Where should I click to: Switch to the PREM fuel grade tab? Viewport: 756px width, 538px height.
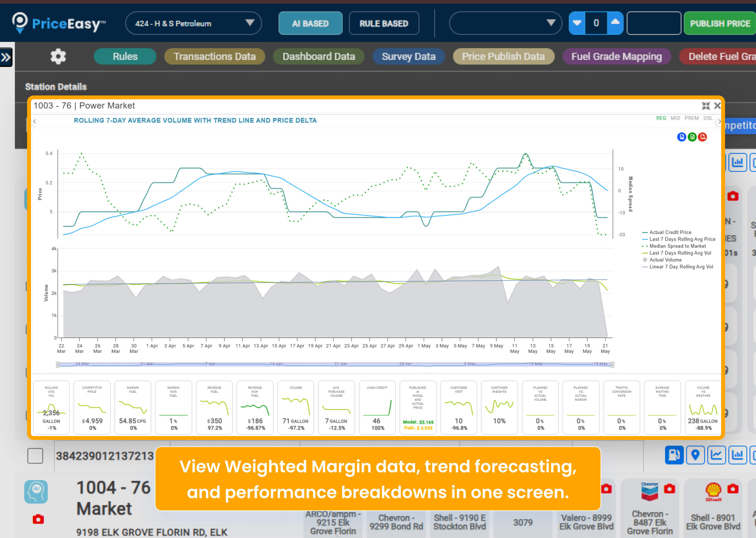click(691, 118)
